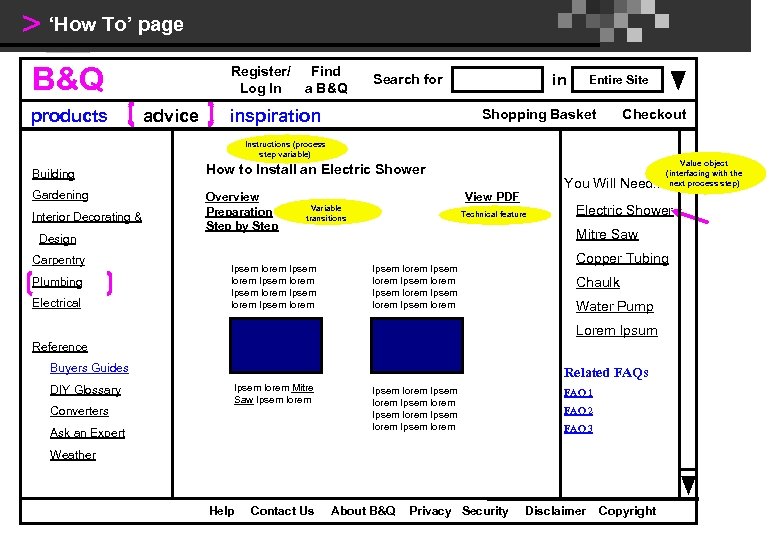This screenshot has height=540, width=780.
Task: Open the Copyright footer link
Action: pyautogui.click(x=627, y=511)
